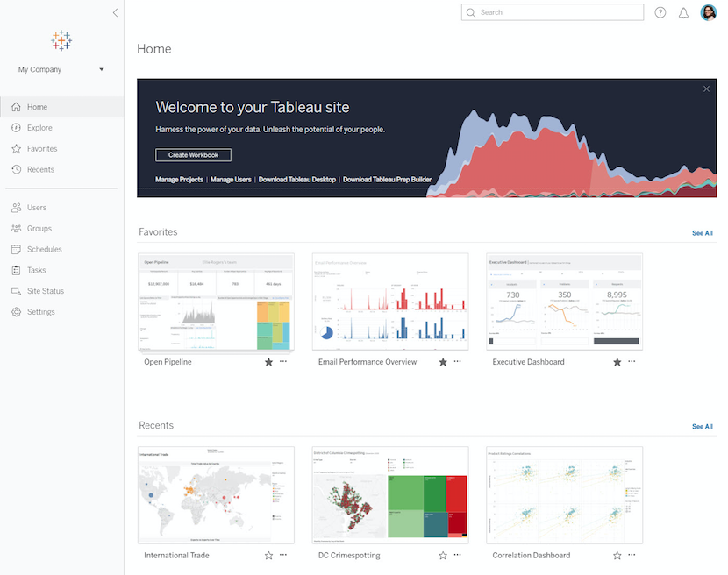Viewport: 728px width, 575px height.
Task: Close the welcome banner
Action: (x=706, y=89)
